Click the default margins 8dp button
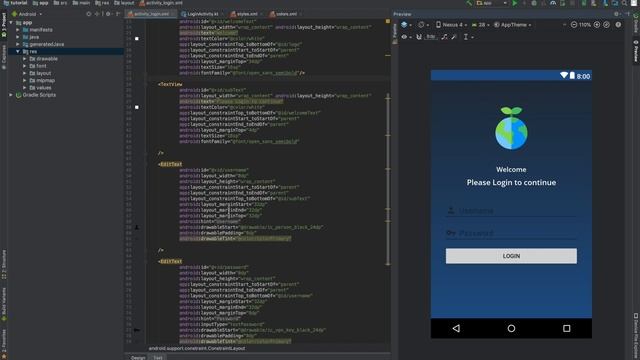Screen dimensions: 640x360 431,37
